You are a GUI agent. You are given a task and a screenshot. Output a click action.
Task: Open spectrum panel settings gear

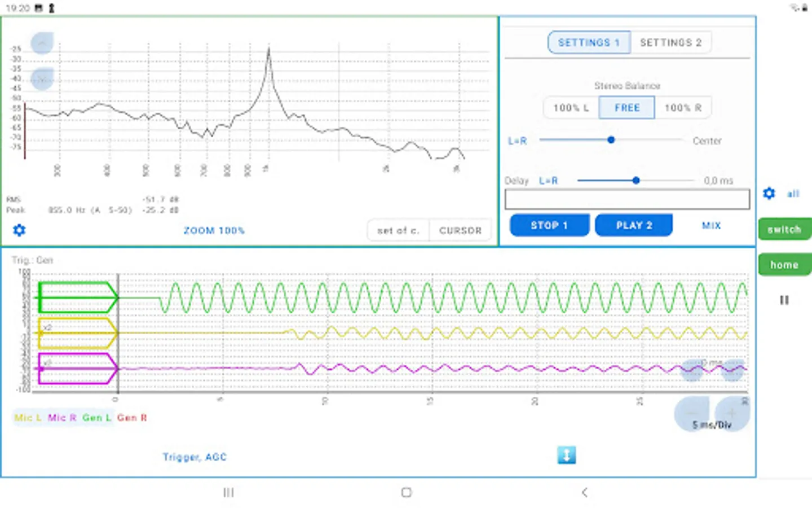tap(19, 230)
